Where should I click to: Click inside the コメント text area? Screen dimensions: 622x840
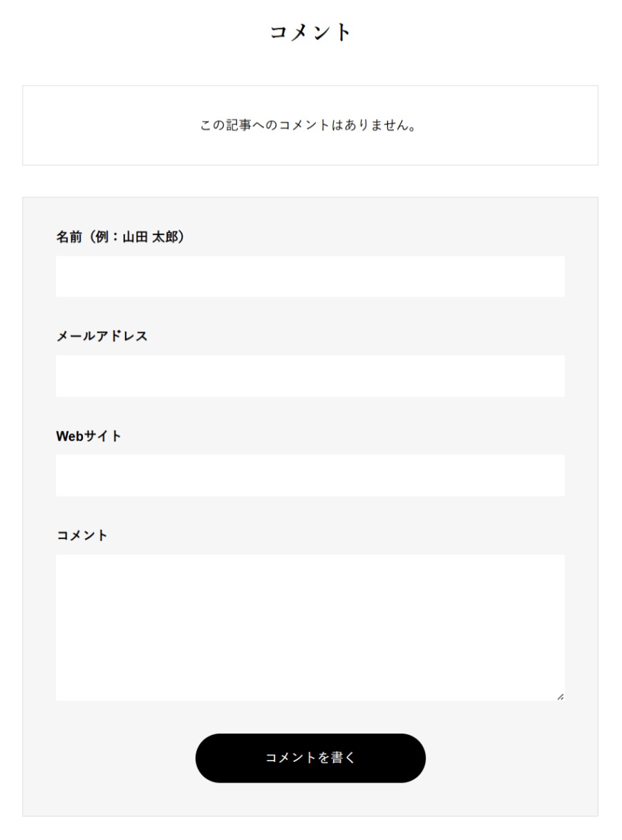(x=310, y=627)
